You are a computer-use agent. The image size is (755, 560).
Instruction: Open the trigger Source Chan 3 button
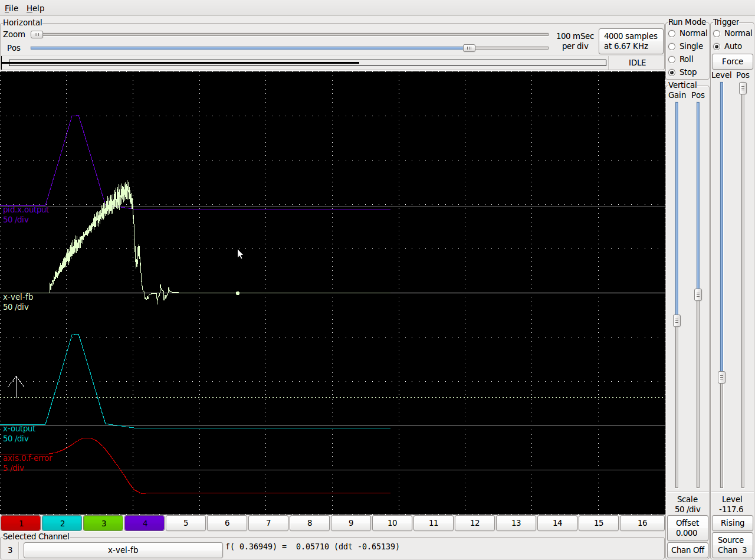(733, 545)
